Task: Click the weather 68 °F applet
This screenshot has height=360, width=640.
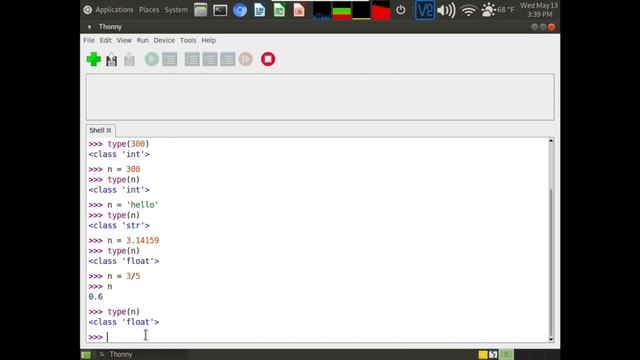Action: tap(498, 10)
